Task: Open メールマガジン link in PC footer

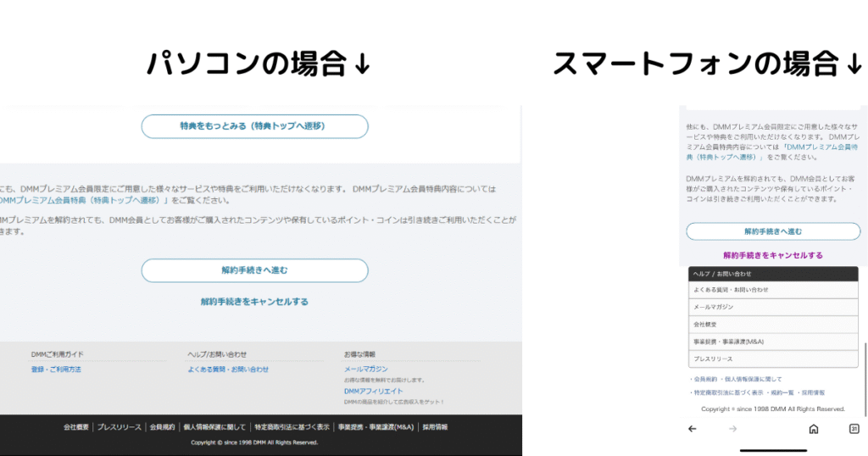Action: tap(366, 369)
